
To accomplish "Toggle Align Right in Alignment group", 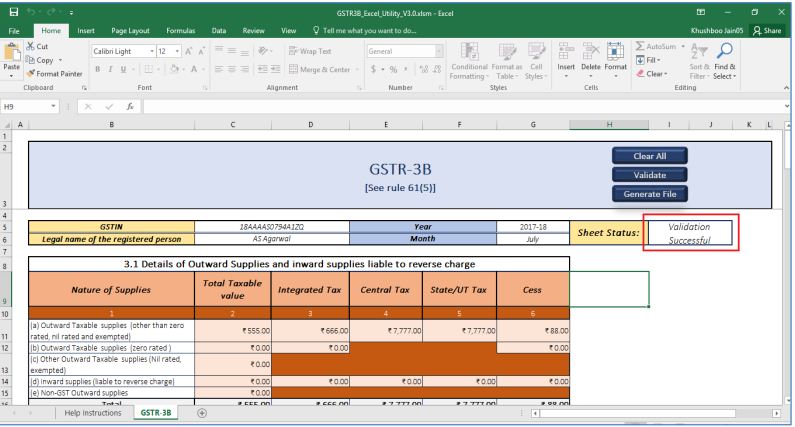I will [x=244, y=69].
